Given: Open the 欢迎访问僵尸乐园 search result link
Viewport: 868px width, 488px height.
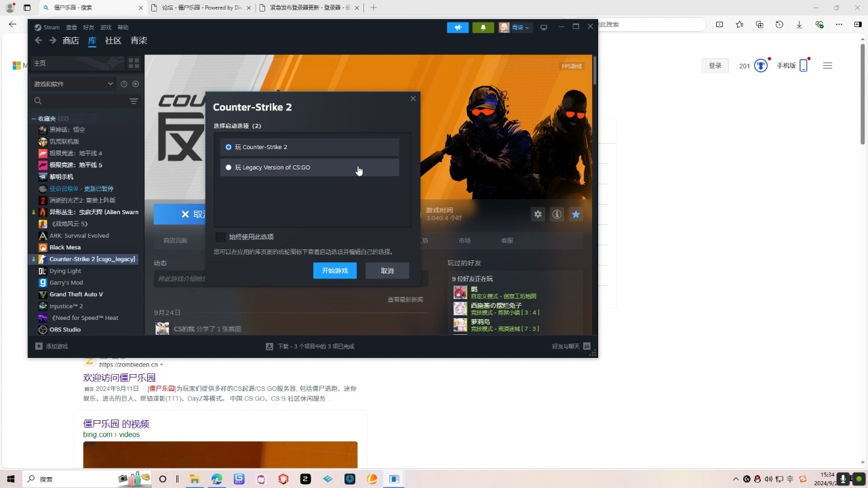Looking at the screenshot, I should (119, 378).
